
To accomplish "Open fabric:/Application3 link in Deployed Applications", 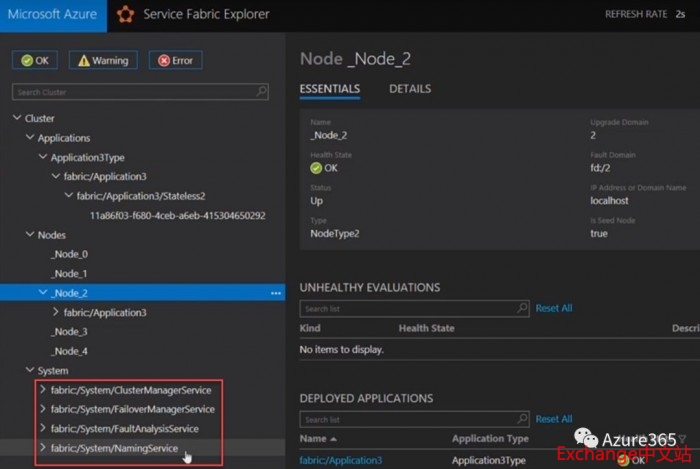I will (x=341, y=460).
